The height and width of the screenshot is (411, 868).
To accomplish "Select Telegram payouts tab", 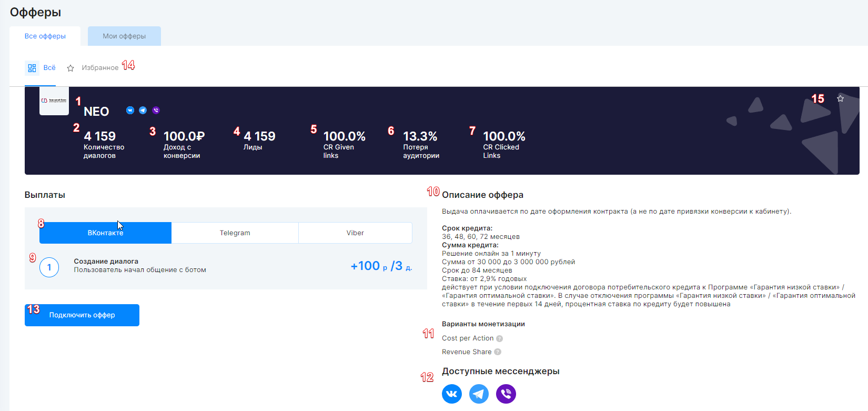I will [235, 233].
